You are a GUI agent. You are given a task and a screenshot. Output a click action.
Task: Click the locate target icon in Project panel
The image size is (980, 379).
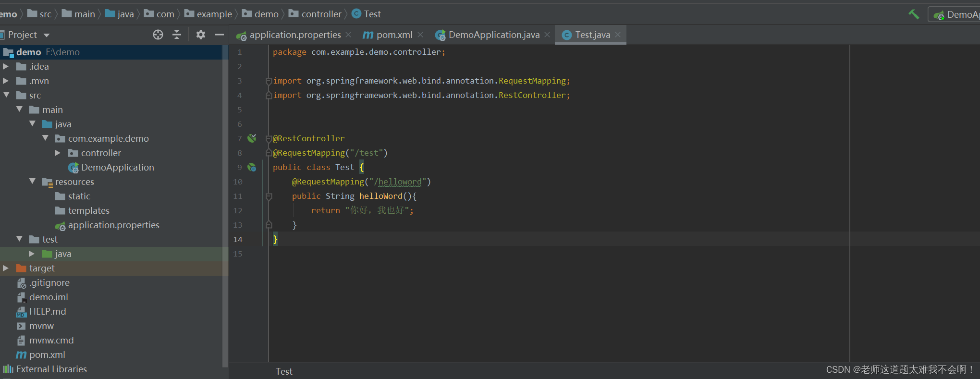(158, 35)
